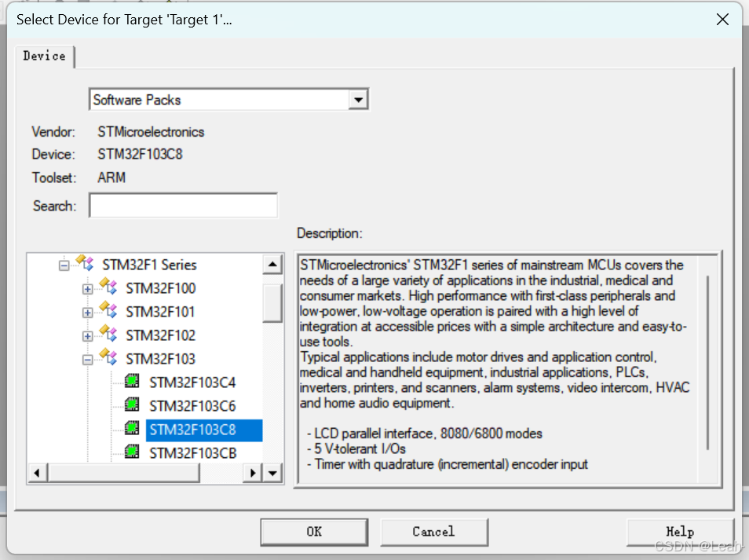The width and height of the screenshot is (749, 560).
Task: Click the STM32F103 subfamily icon
Action: (x=108, y=357)
